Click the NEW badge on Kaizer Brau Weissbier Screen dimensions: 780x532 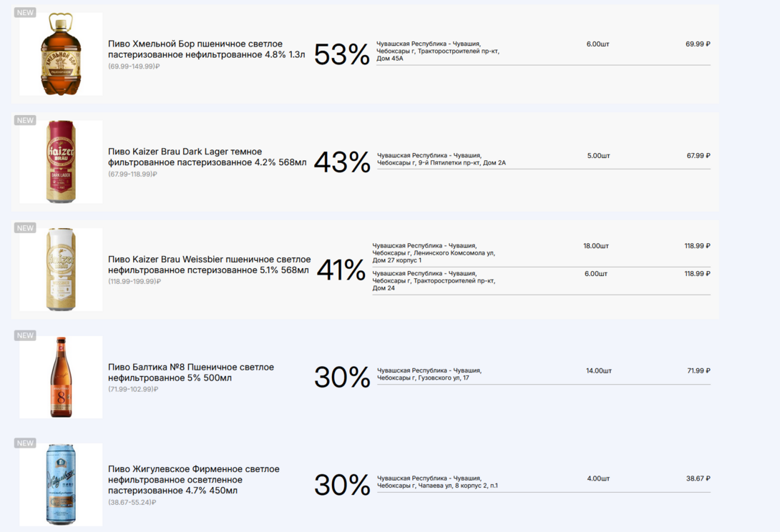click(x=25, y=228)
